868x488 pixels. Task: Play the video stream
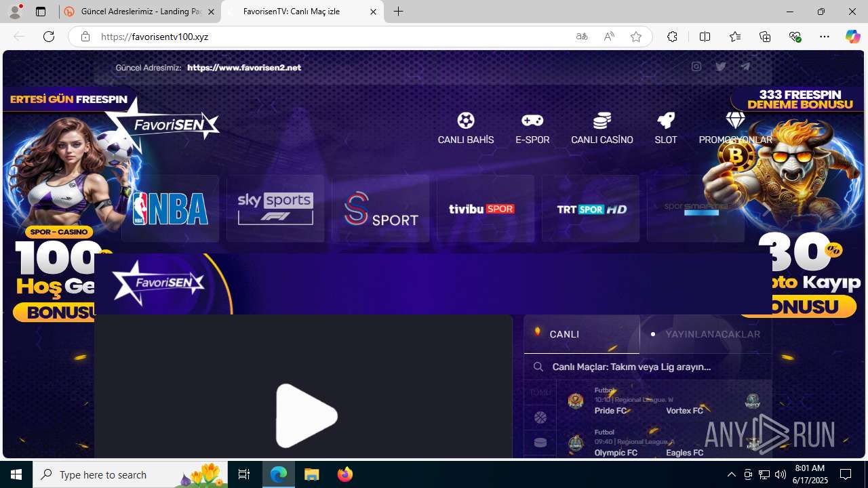coord(305,415)
